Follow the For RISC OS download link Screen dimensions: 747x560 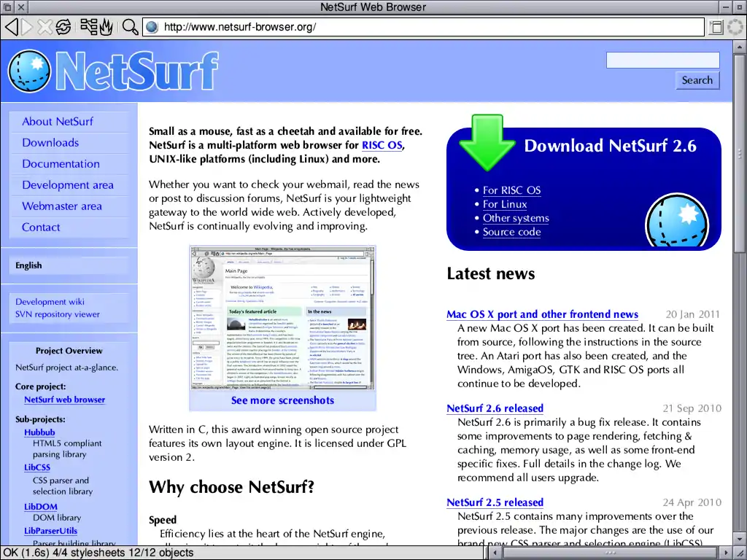pos(511,190)
